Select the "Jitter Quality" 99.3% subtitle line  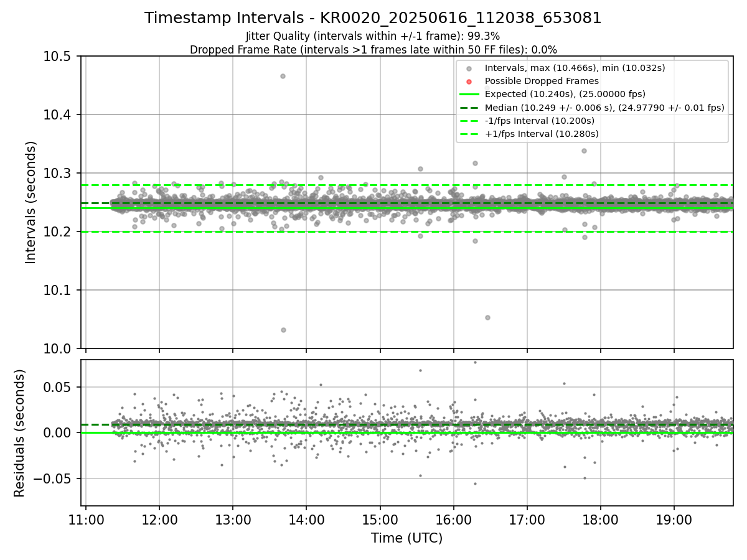click(x=373, y=36)
